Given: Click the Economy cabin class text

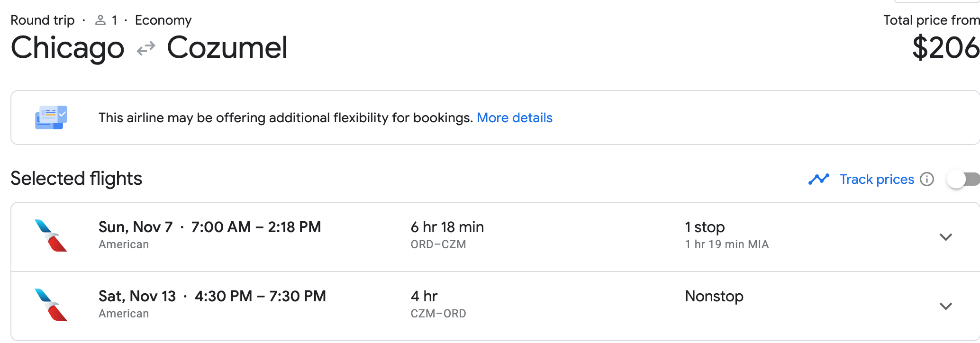Looking at the screenshot, I should (163, 20).
